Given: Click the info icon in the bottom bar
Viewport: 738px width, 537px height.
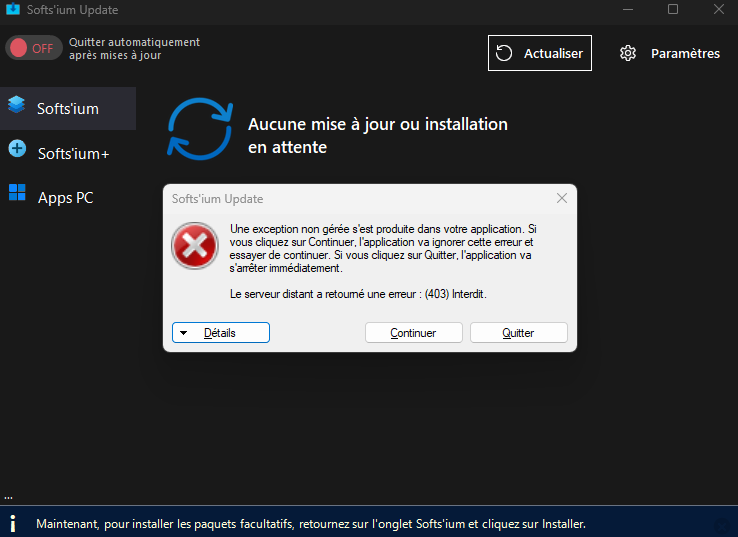Looking at the screenshot, I should pyautogui.click(x=13, y=523).
